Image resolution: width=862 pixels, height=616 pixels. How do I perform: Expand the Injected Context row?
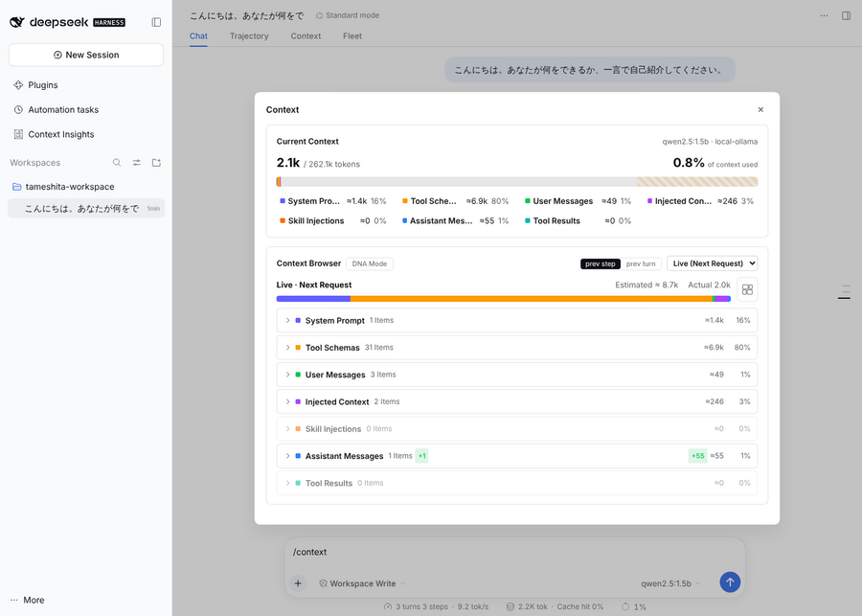click(517, 401)
